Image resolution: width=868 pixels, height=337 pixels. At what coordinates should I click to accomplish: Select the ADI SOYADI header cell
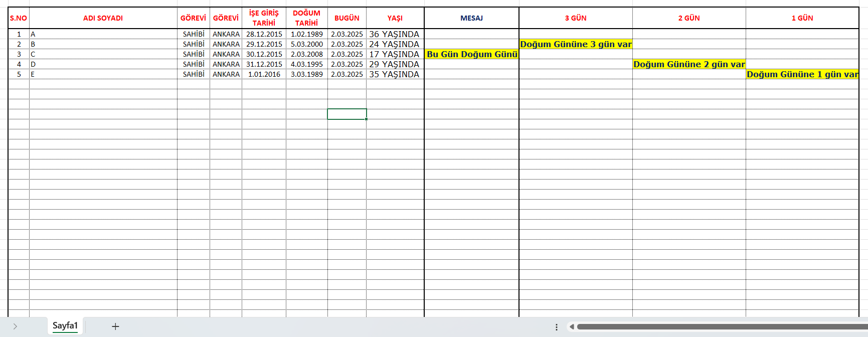(103, 18)
